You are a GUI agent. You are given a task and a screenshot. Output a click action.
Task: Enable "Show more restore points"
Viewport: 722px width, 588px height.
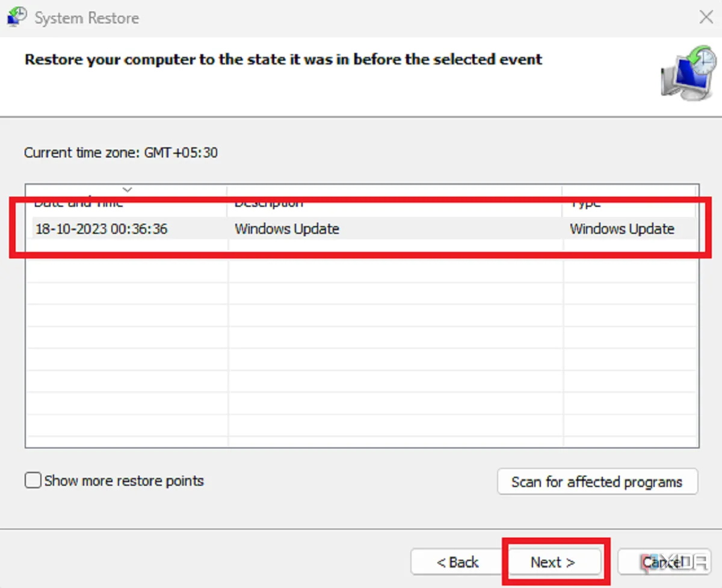tap(33, 480)
